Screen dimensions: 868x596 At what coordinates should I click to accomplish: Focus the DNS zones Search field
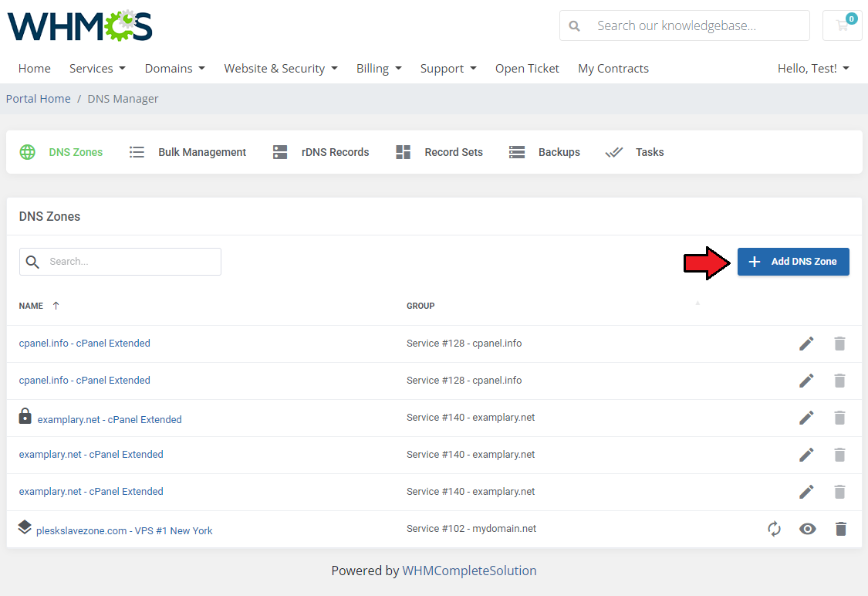pos(120,262)
